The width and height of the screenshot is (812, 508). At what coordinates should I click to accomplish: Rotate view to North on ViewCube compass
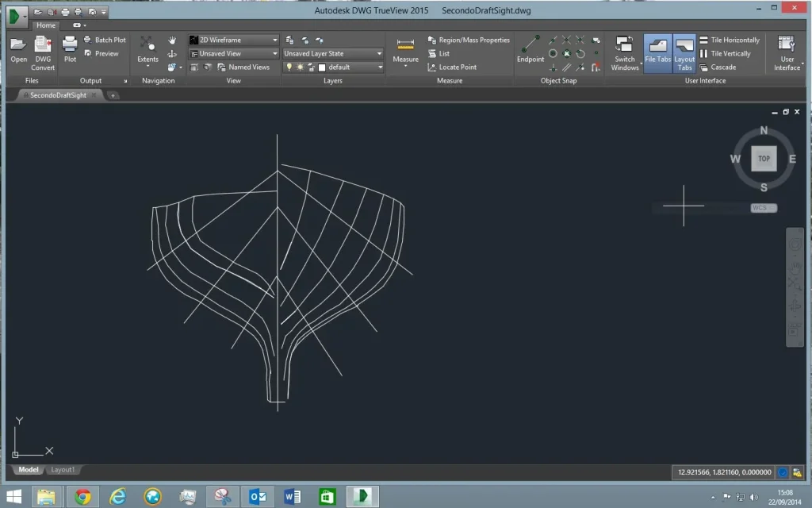tap(764, 130)
